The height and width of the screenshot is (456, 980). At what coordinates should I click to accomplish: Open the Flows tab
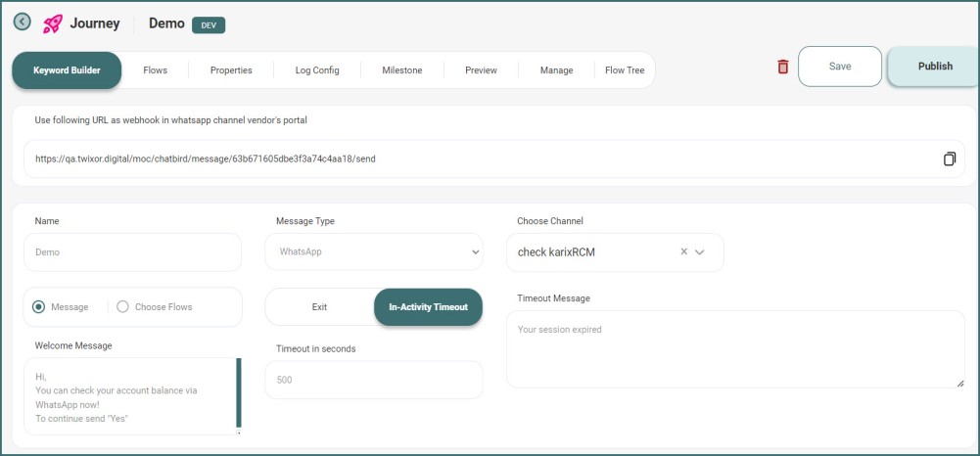(155, 70)
